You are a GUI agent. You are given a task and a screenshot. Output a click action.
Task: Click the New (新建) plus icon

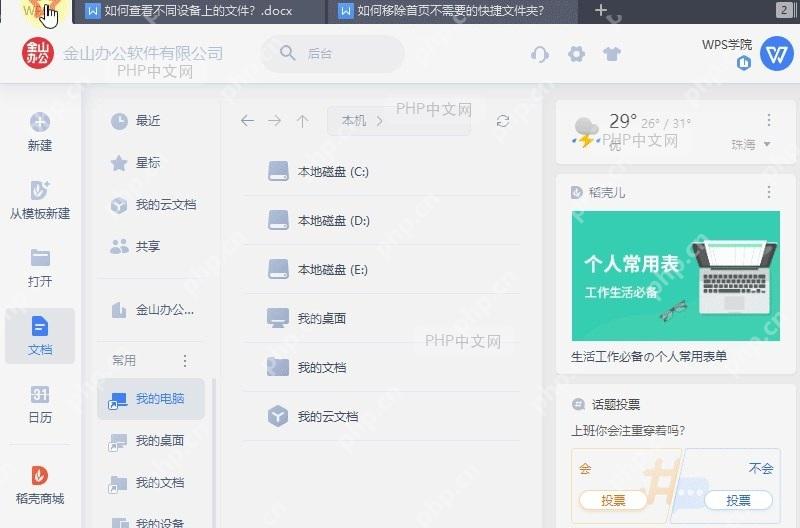[x=40, y=122]
